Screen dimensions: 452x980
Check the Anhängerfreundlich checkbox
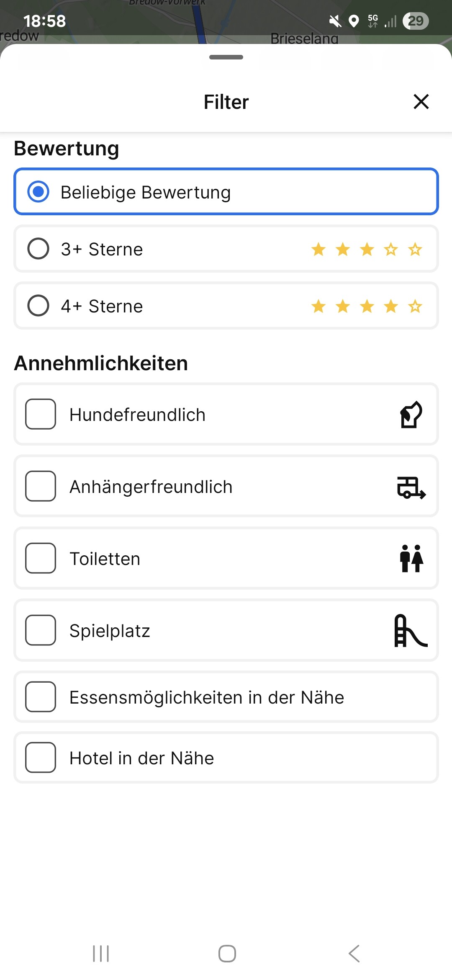pos(41,486)
